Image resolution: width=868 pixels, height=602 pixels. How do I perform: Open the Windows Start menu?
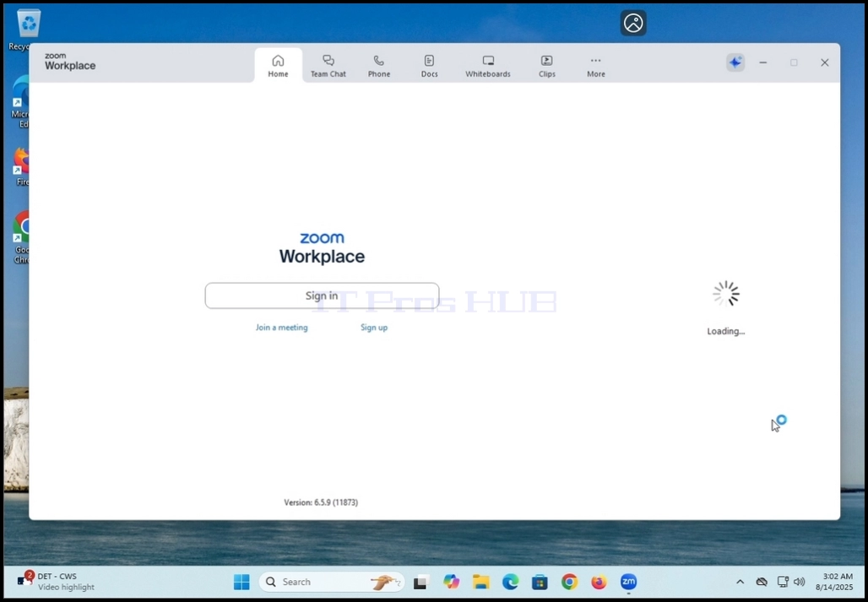pos(241,582)
